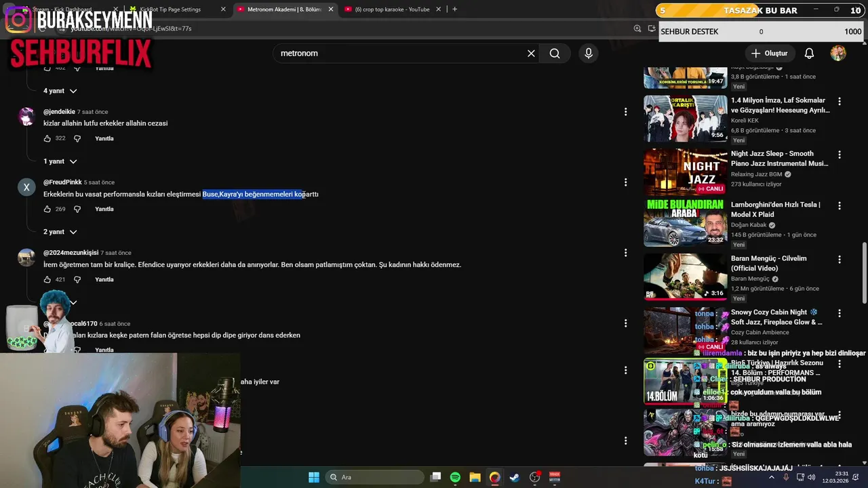Open options for 1.4 Milyon İmza video
Screen dimensions: 868x488
[840, 101]
